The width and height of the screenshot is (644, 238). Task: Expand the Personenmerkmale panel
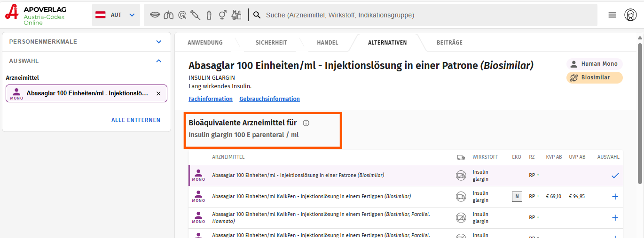pyautogui.click(x=86, y=42)
